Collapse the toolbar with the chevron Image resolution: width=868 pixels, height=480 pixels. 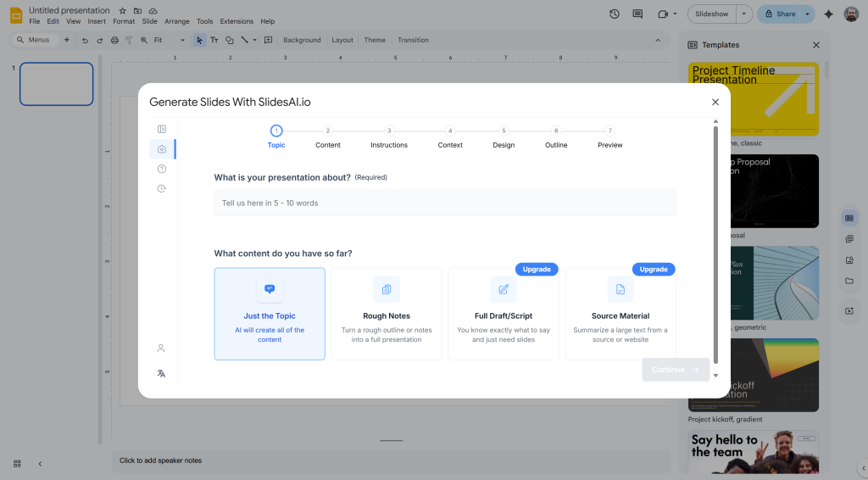pyautogui.click(x=658, y=40)
